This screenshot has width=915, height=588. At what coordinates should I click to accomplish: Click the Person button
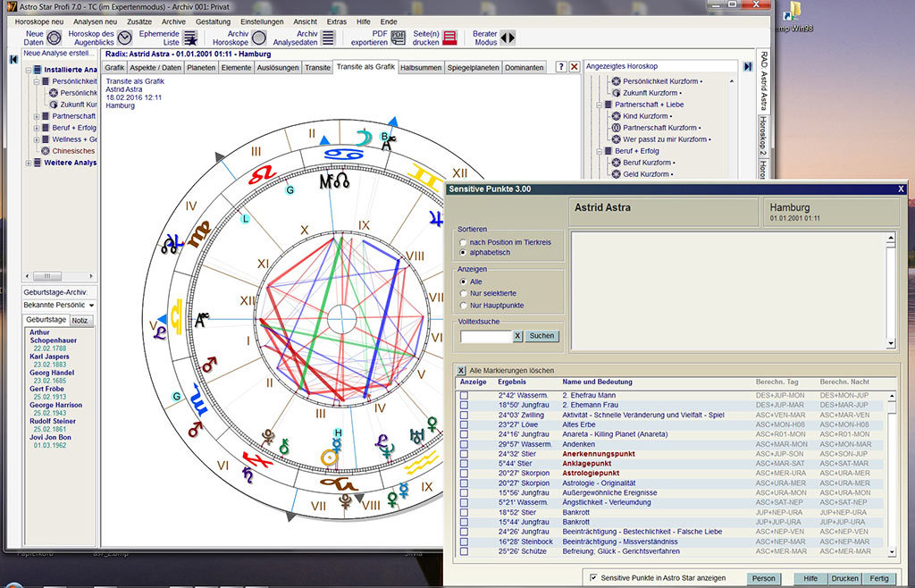pos(763,578)
